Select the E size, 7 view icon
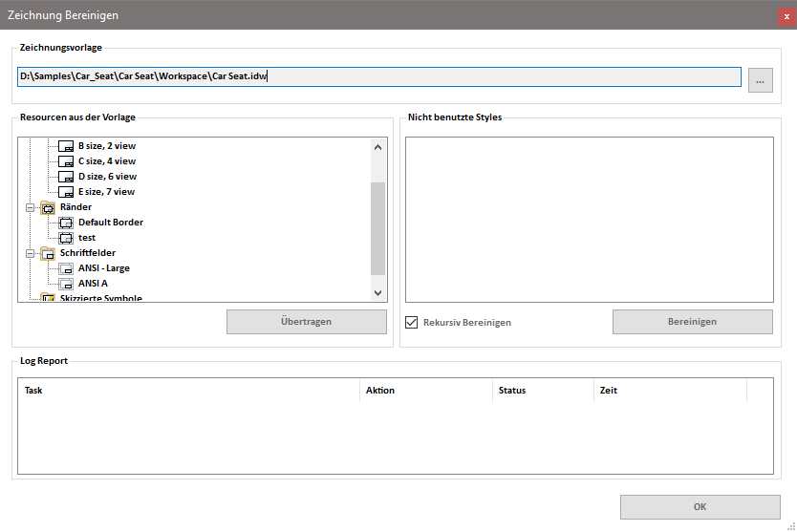Viewport: 797px width, 532px height. (x=66, y=192)
